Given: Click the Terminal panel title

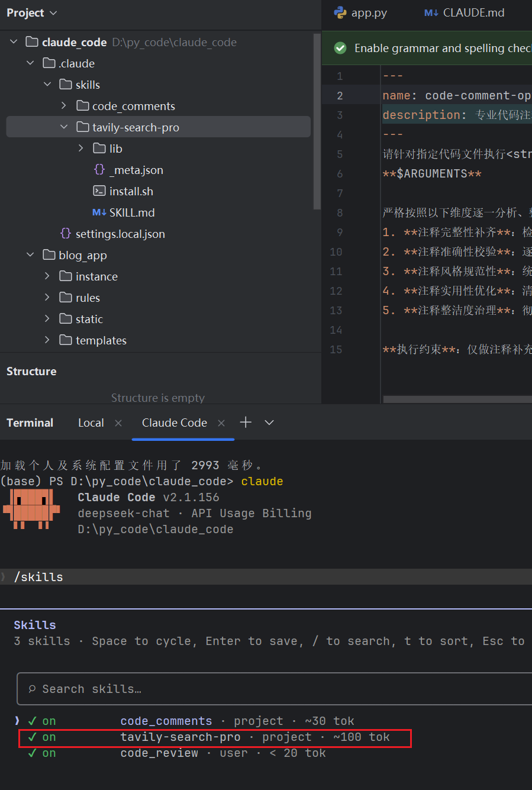Looking at the screenshot, I should coord(30,423).
